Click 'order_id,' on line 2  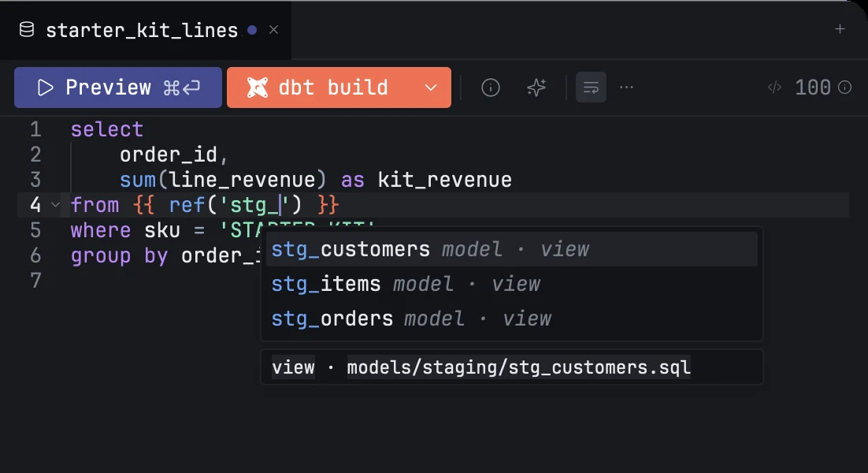click(174, 155)
